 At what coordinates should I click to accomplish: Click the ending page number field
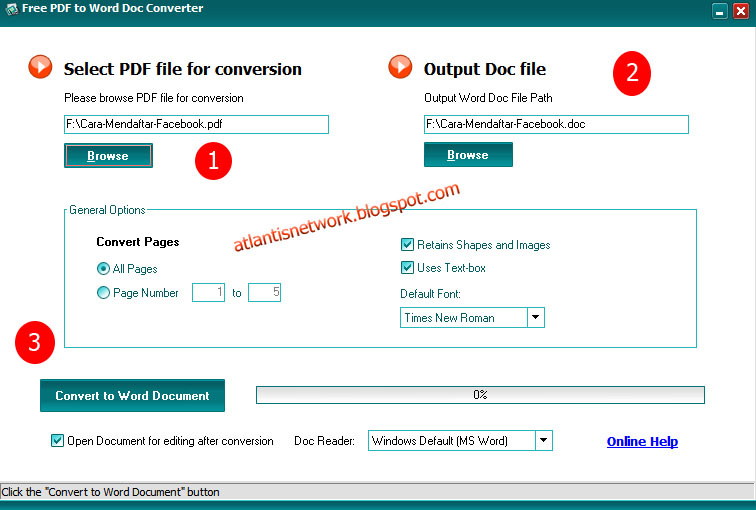coord(264,293)
